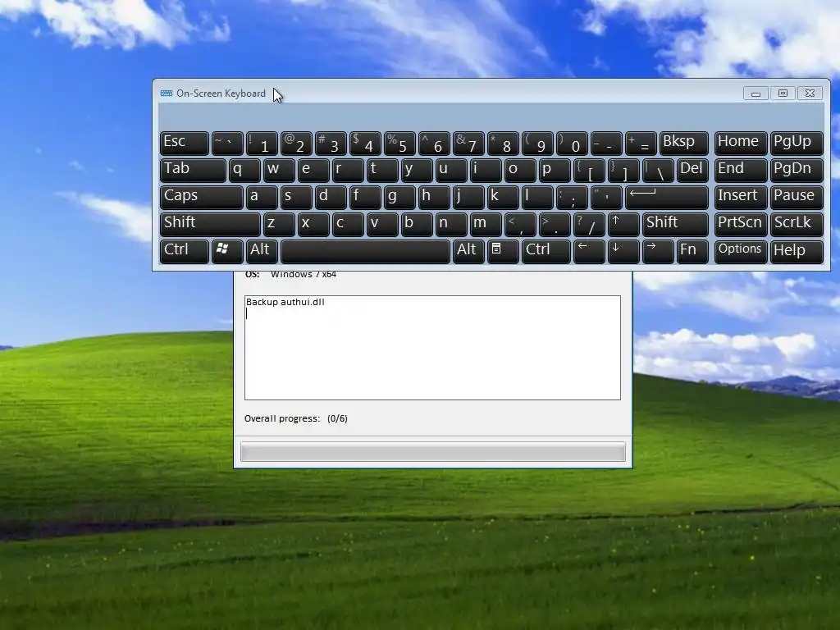Toggle the right Shift key
Image resolution: width=840 pixels, height=630 pixels.
(x=675, y=224)
